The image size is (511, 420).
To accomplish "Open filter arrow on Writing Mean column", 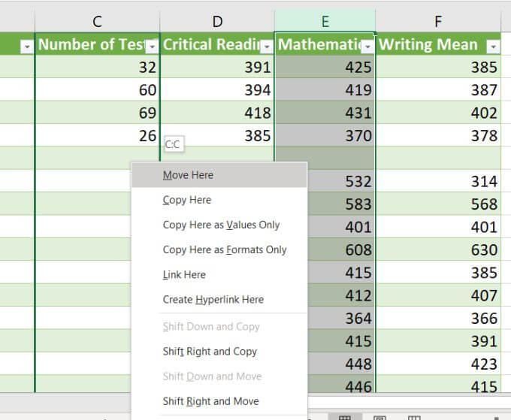I will click(494, 47).
